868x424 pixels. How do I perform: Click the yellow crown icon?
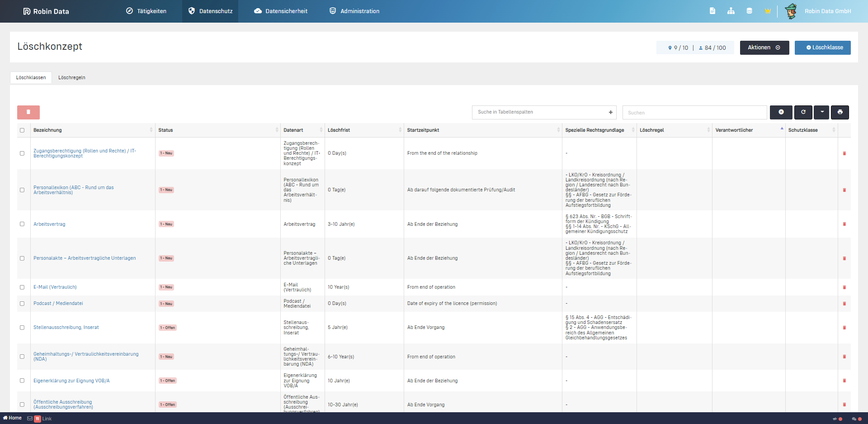[x=768, y=11]
